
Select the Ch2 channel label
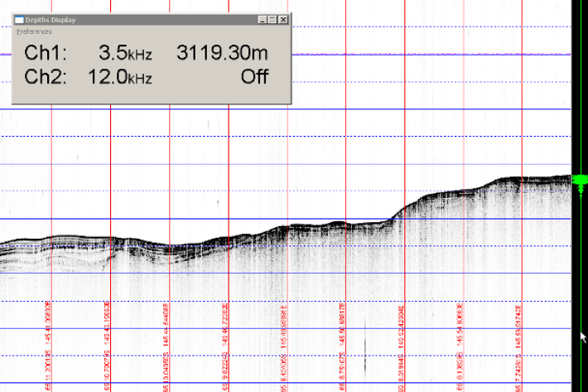coord(46,77)
